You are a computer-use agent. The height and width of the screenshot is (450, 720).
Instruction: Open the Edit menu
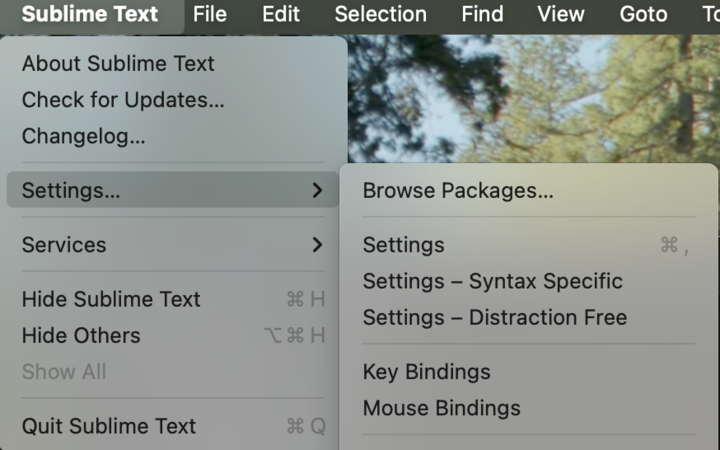(281, 14)
